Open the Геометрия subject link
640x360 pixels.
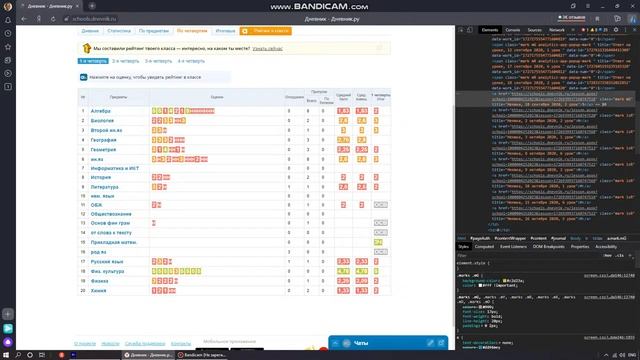click(x=103, y=150)
